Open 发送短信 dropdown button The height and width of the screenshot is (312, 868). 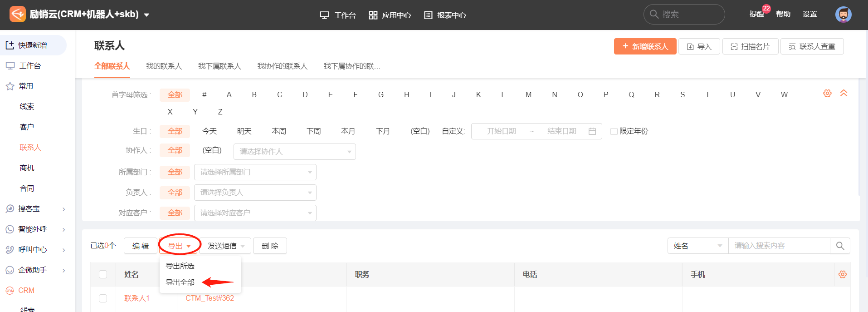tap(225, 246)
